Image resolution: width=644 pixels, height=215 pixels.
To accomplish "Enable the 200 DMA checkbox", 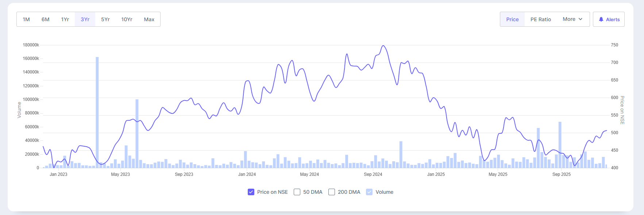I will click(332, 192).
